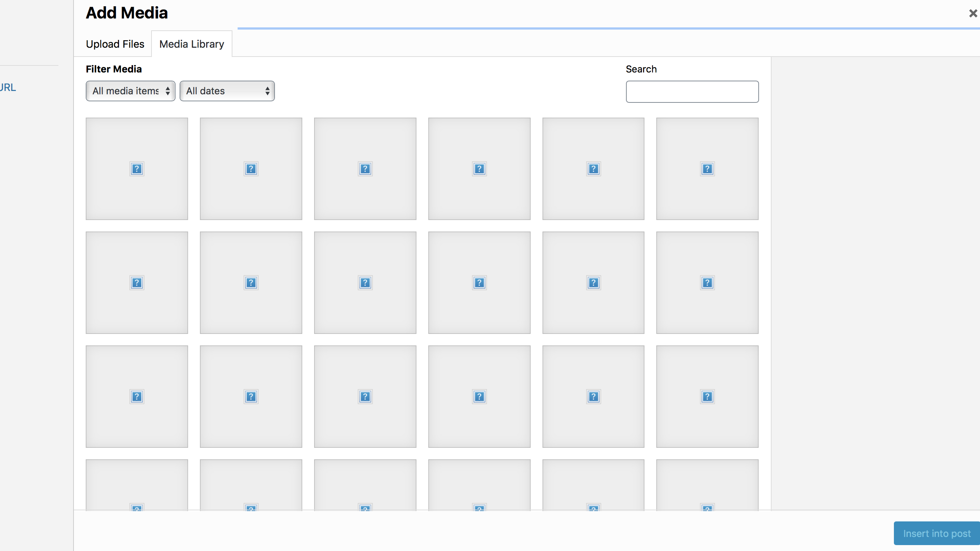Image resolution: width=980 pixels, height=551 pixels.
Task: Select the first thumbnail in the third row
Action: (137, 397)
